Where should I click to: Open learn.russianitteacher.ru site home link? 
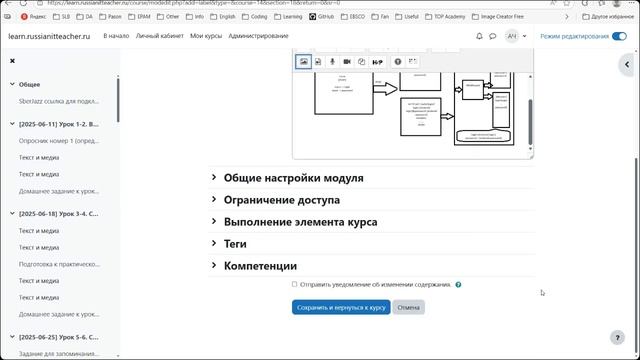point(49,36)
